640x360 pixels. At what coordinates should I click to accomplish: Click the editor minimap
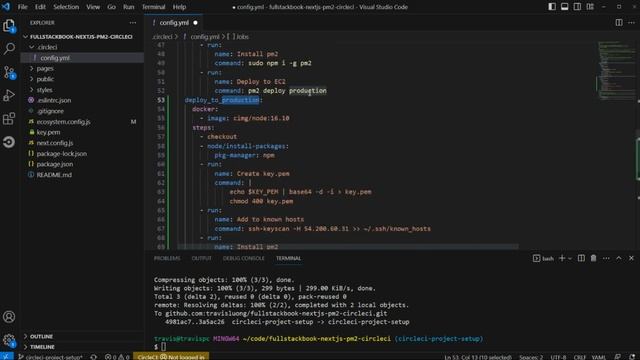tap(616, 70)
